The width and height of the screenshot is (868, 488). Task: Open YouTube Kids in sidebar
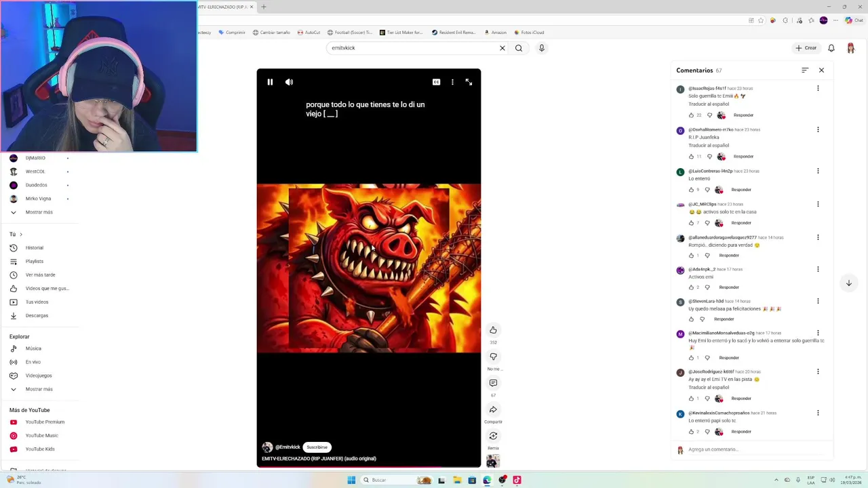click(41, 449)
